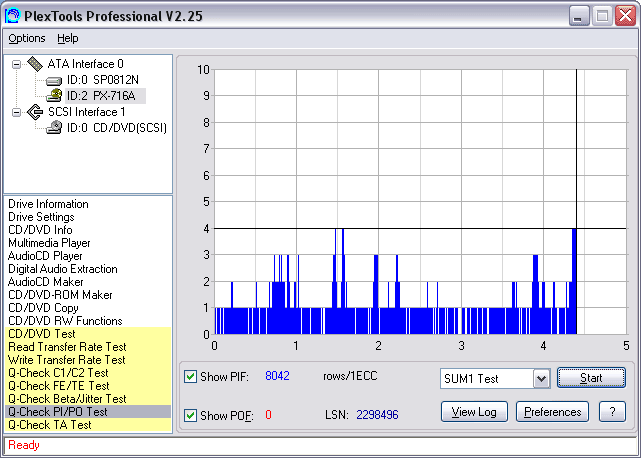Viewport: 641px width, 458px height.
Task: Click the PlexTools application icon in title bar
Action: tap(13, 16)
